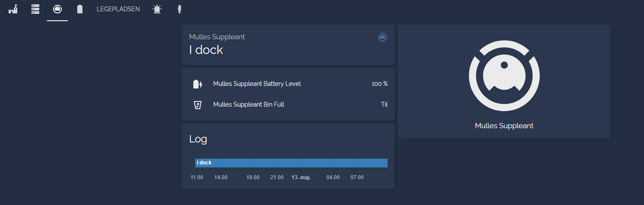Screen dimensions: 644x205
Task: Click the small vacuum icon in status card
Action: coord(382,37)
